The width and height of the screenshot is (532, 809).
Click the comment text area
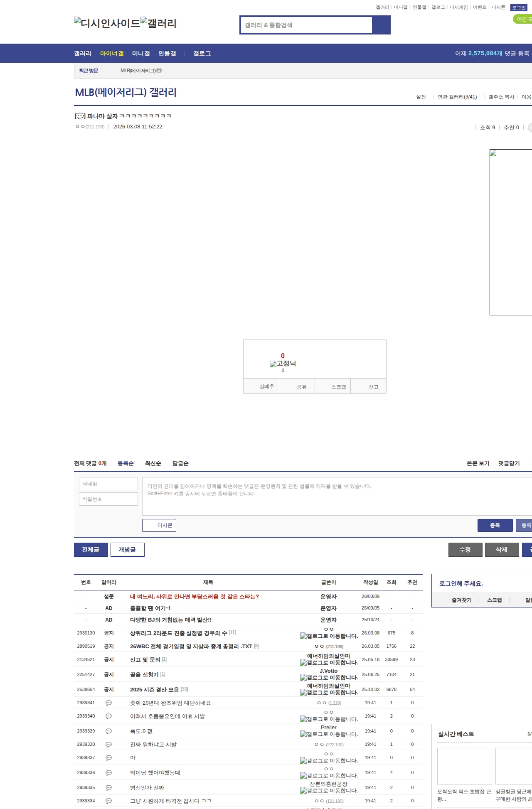pyautogui.click(x=337, y=496)
